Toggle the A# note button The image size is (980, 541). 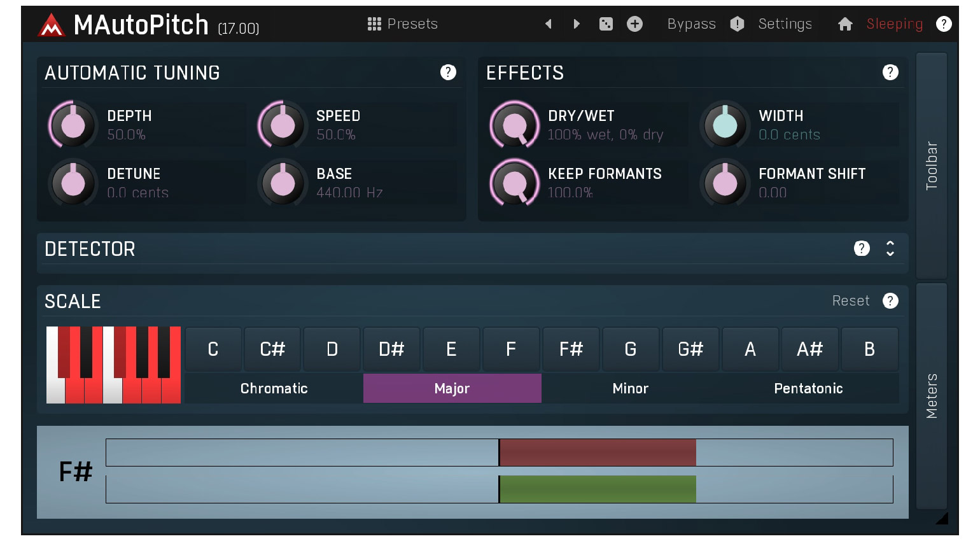tap(809, 349)
